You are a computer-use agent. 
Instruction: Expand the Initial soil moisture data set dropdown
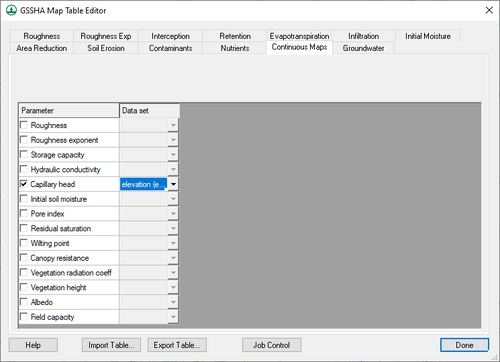[x=173, y=199]
